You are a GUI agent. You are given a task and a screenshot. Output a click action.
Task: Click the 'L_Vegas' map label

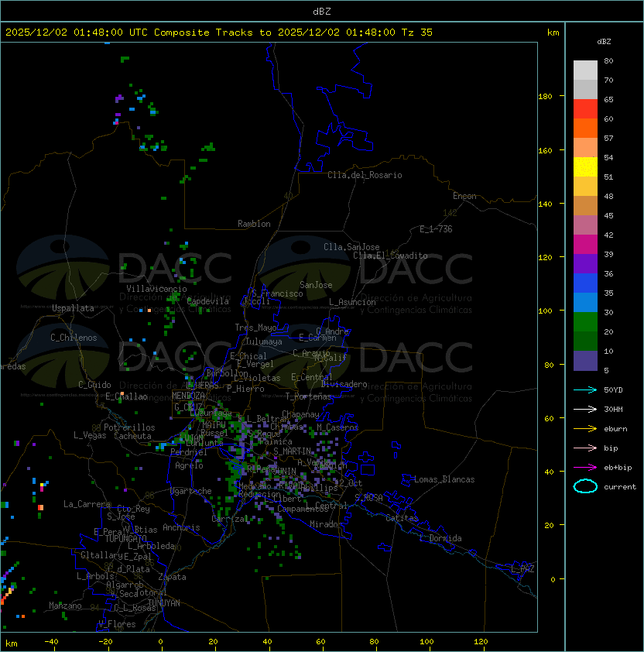click(x=90, y=435)
